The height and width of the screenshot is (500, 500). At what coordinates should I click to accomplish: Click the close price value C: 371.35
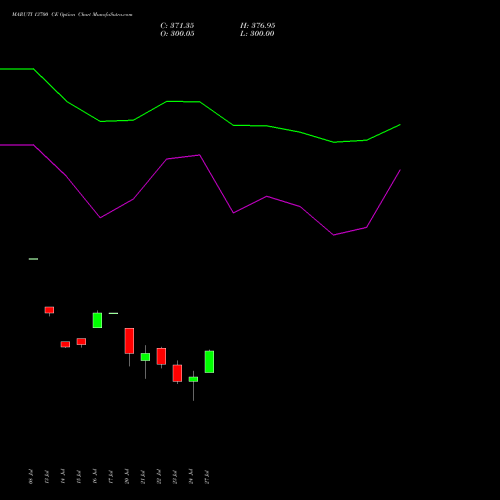[x=177, y=26]
